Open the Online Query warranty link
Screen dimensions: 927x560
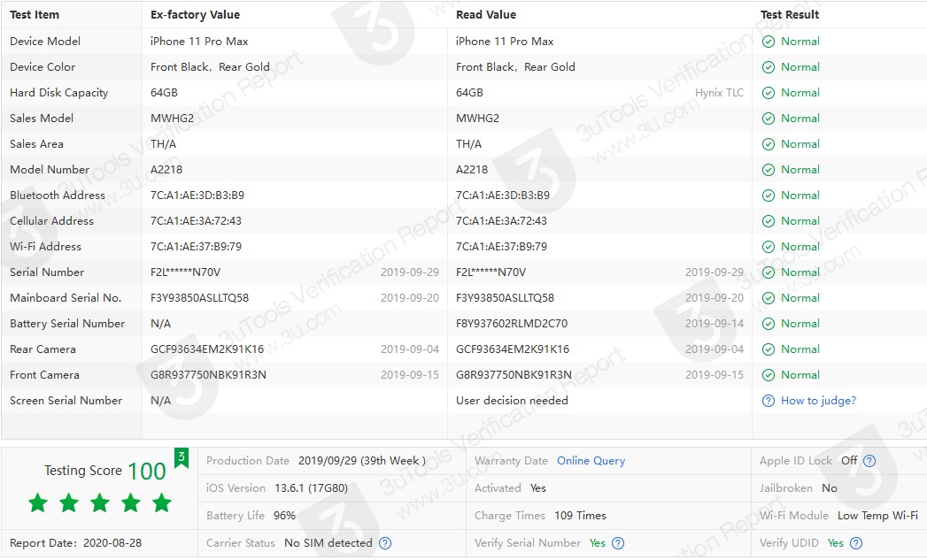[x=591, y=461]
